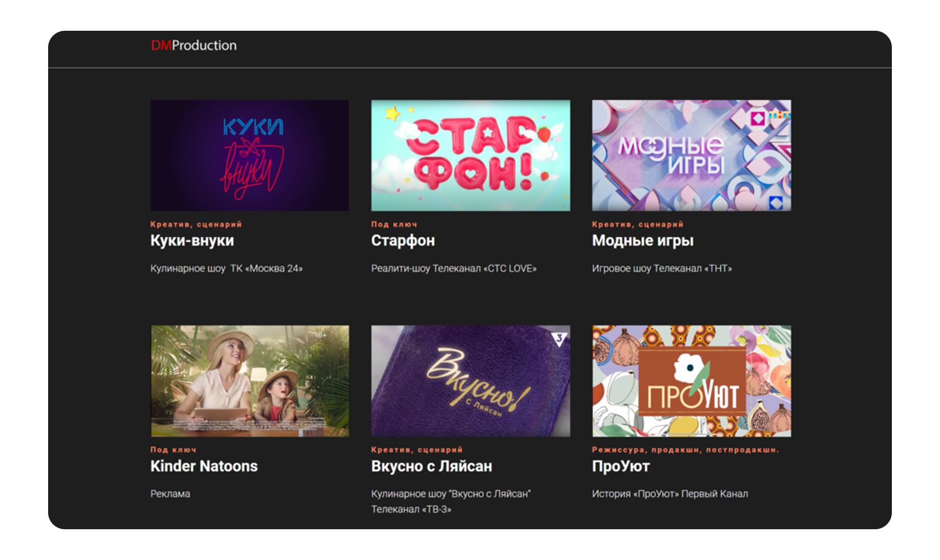
Task: Open the Старфон thumbnail image
Action: [471, 156]
